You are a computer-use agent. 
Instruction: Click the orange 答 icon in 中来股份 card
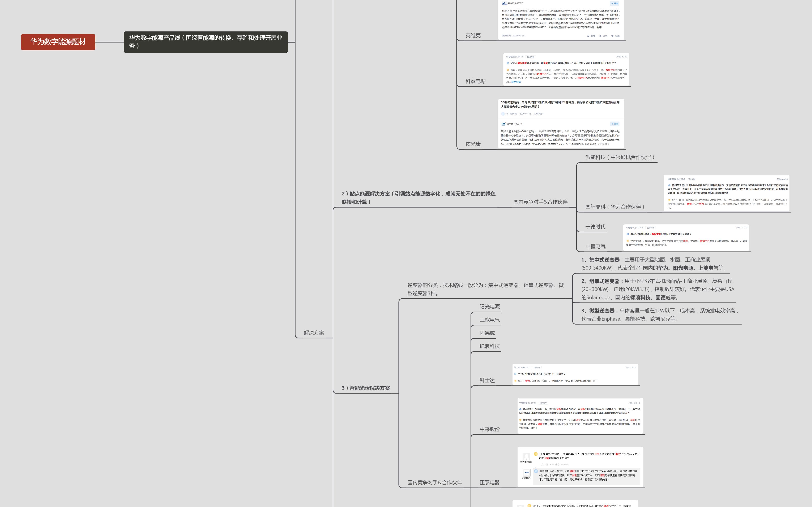coord(520,420)
